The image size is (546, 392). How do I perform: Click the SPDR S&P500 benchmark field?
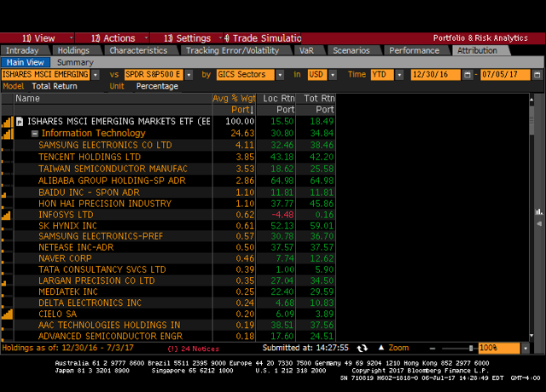pyautogui.click(x=154, y=74)
